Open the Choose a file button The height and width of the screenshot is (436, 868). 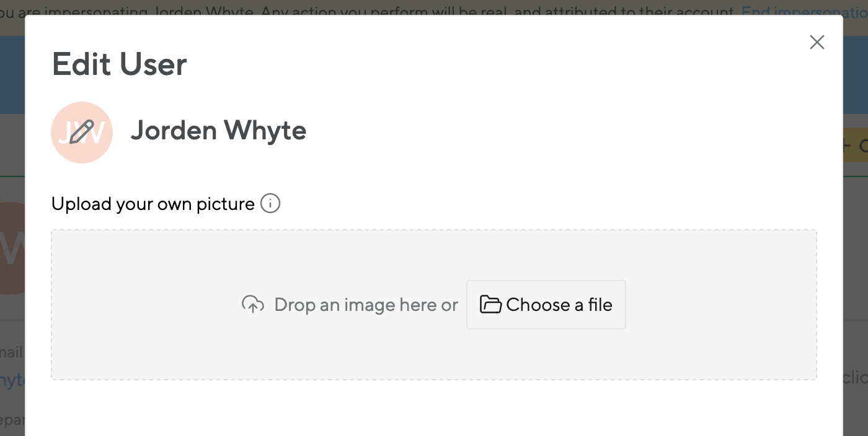(546, 305)
